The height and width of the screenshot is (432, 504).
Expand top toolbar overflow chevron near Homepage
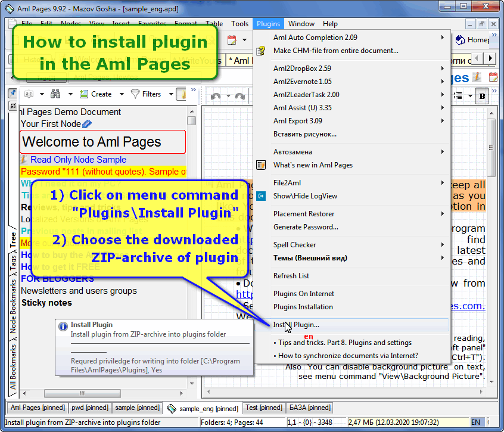[x=494, y=35]
